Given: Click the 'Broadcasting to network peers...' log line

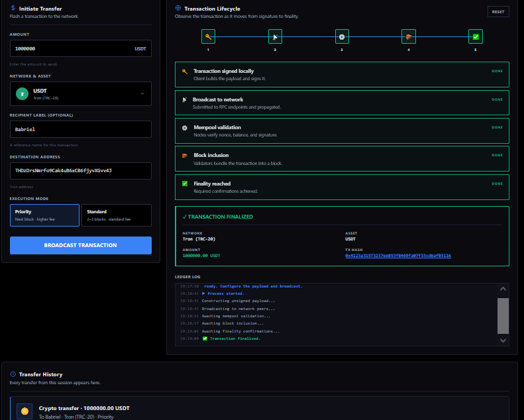Looking at the screenshot, I should [238, 309].
